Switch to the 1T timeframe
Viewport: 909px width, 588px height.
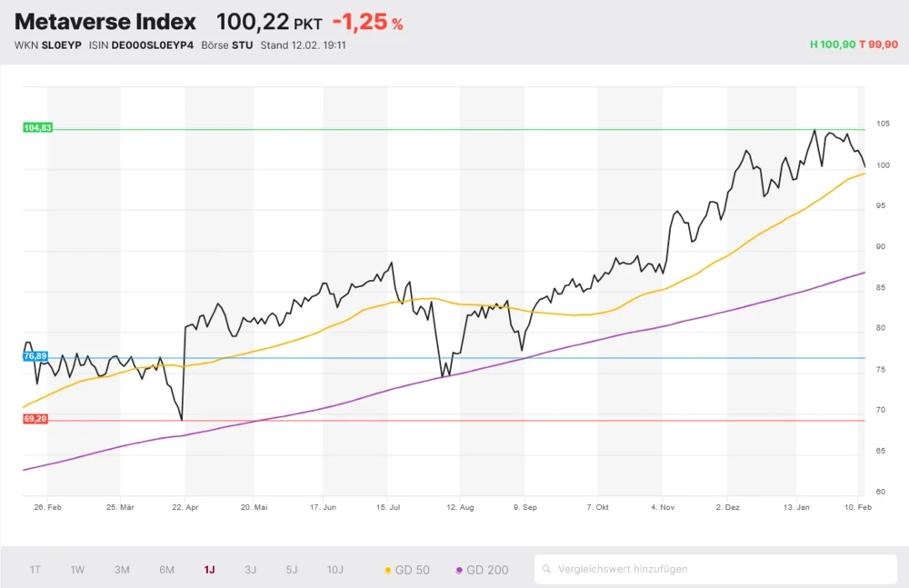click(x=35, y=568)
